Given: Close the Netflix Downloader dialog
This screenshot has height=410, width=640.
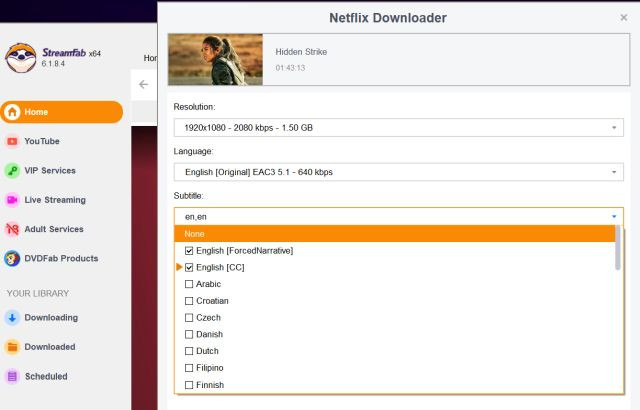Looking at the screenshot, I should [624, 17].
